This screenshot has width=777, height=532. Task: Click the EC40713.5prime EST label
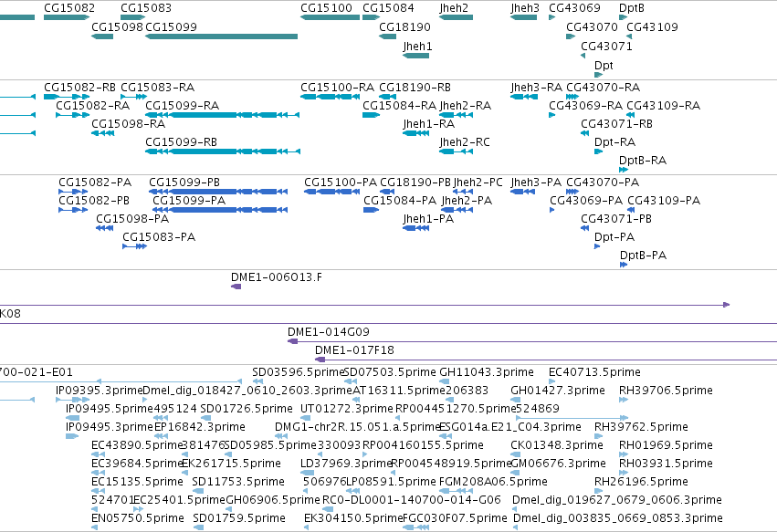[594, 372]
